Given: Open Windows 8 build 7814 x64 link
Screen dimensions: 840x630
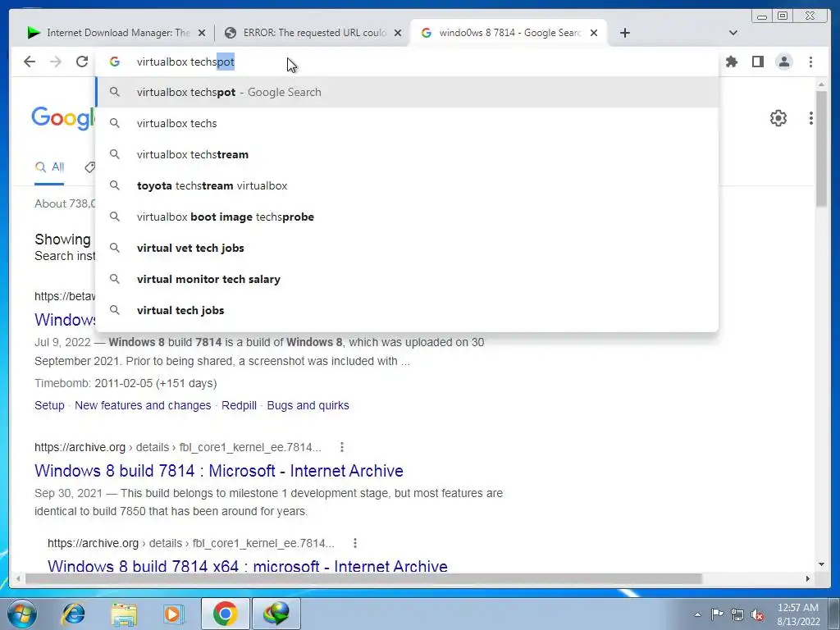Looking at the screenshot, I should [x=248, y=566].
